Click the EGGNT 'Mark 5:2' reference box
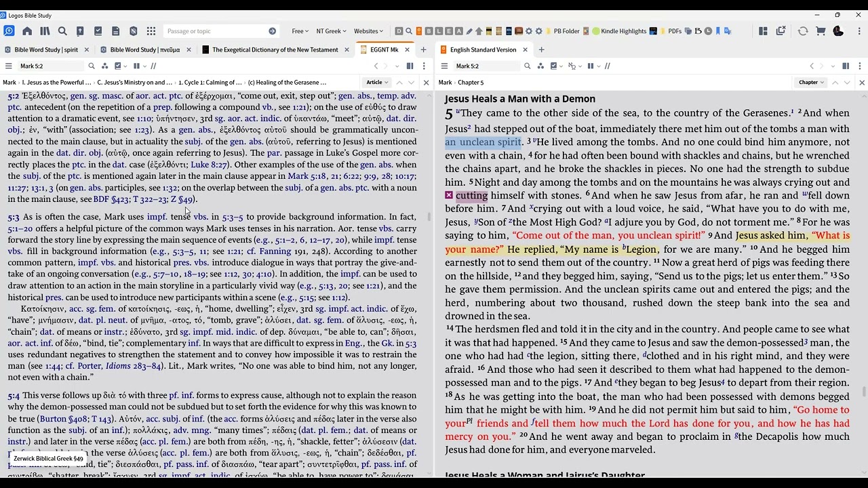The image size is (868, 488). pos(50,66)
